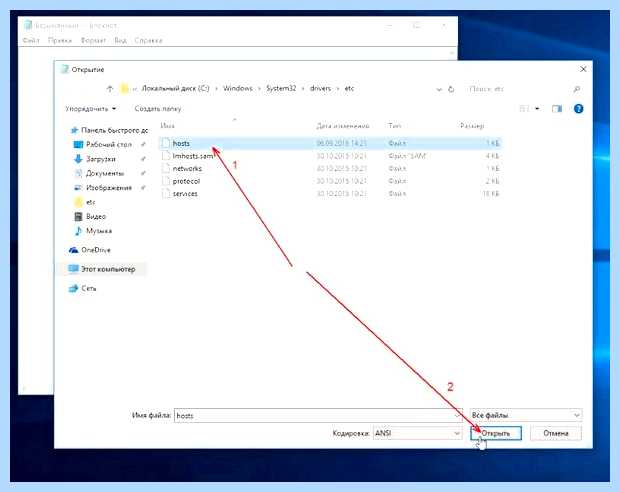Open the Упорядочить dropdown menu

pyautogui.click(x=91, y=109)
